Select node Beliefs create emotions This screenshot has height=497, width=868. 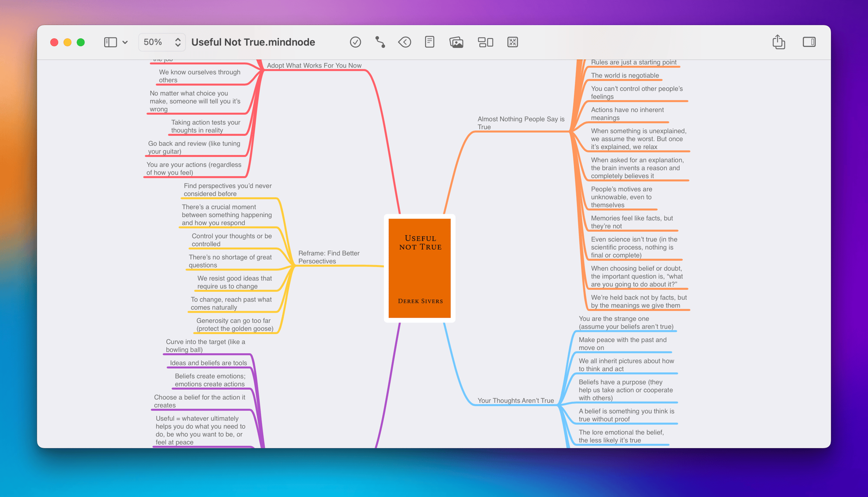210,380
